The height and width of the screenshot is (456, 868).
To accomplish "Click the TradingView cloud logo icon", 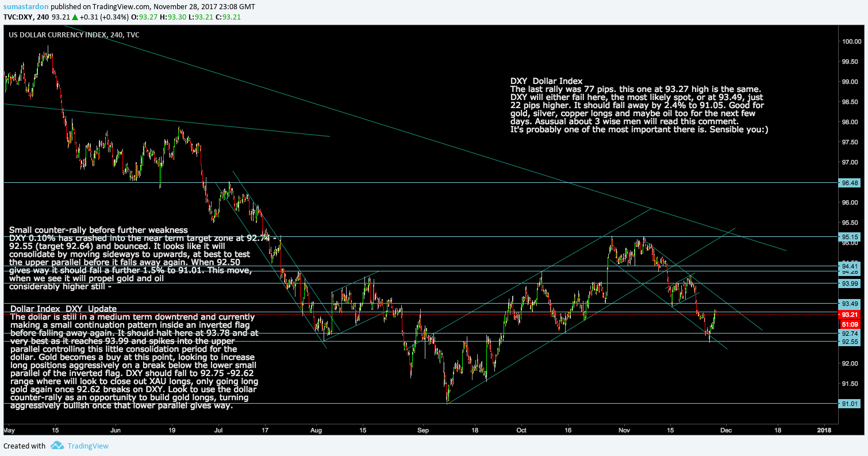I will [56, 446].
